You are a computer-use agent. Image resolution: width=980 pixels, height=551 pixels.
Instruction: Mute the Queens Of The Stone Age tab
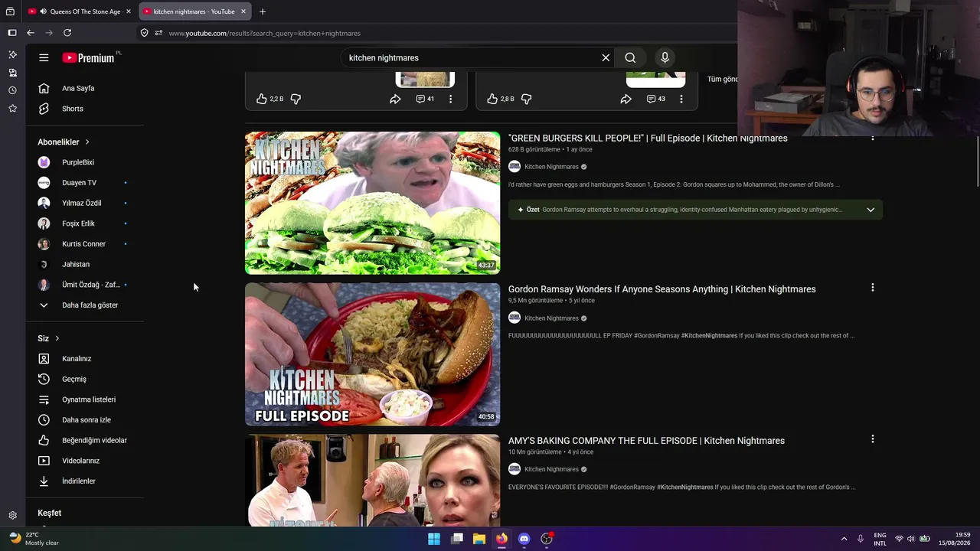(43, 11)
